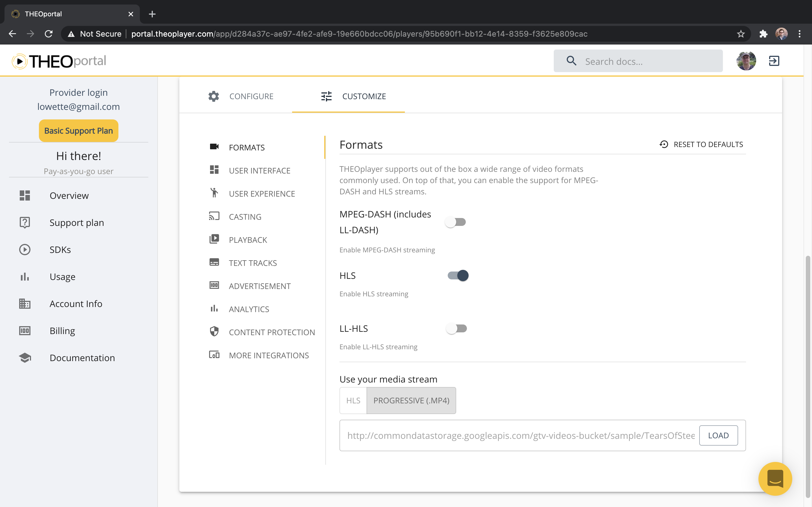
Task: Click the Content Protection shield icon
Action: point(214,332)
